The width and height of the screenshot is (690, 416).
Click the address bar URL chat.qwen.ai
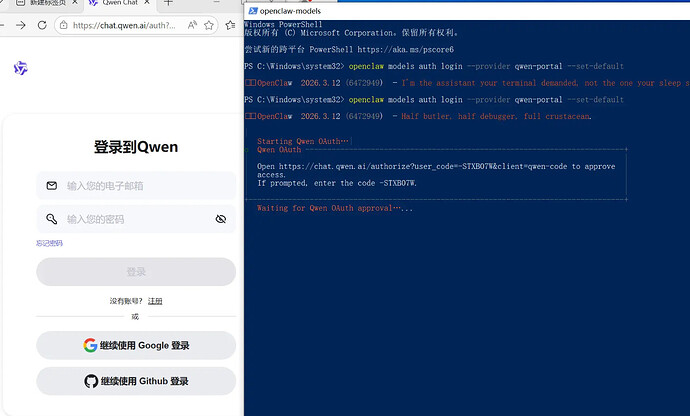(x=124, y=26)
